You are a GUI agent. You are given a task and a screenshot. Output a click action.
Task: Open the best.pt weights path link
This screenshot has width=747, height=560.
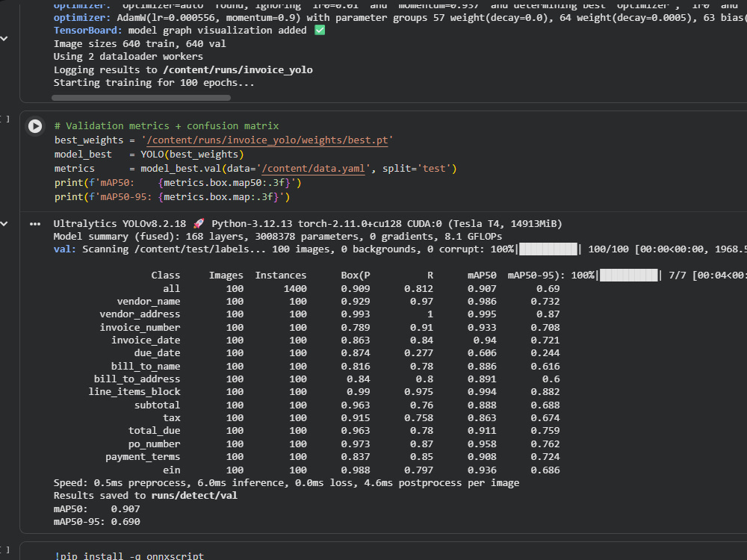coord(267,140)
